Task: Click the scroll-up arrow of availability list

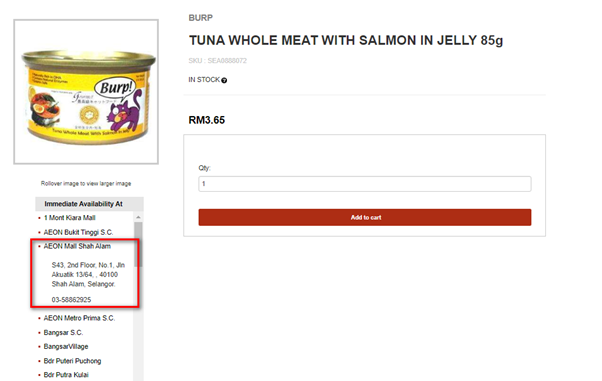Action: click(x=138, y=217)
